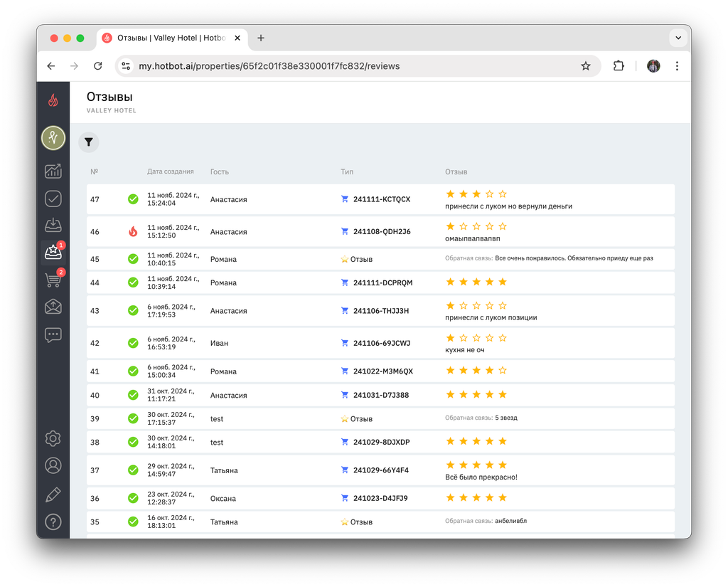Open the settings gear sidebar icon
This screenshot has height=587, width=728.
coord(53,438)
